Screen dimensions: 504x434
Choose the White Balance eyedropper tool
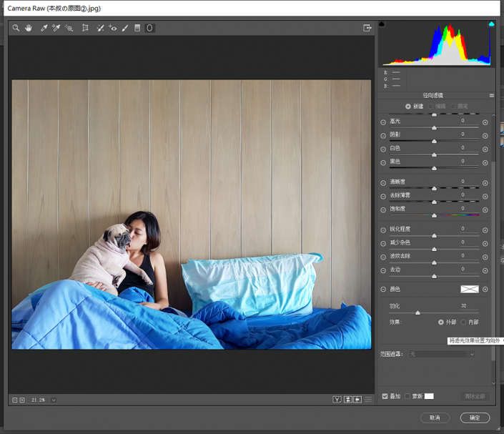point(43,28)
